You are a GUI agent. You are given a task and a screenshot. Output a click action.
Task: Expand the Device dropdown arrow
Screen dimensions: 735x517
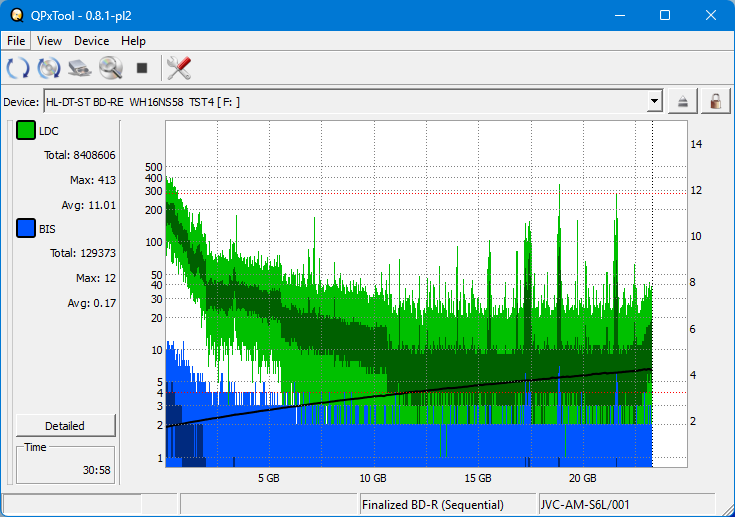click(654, 101)
